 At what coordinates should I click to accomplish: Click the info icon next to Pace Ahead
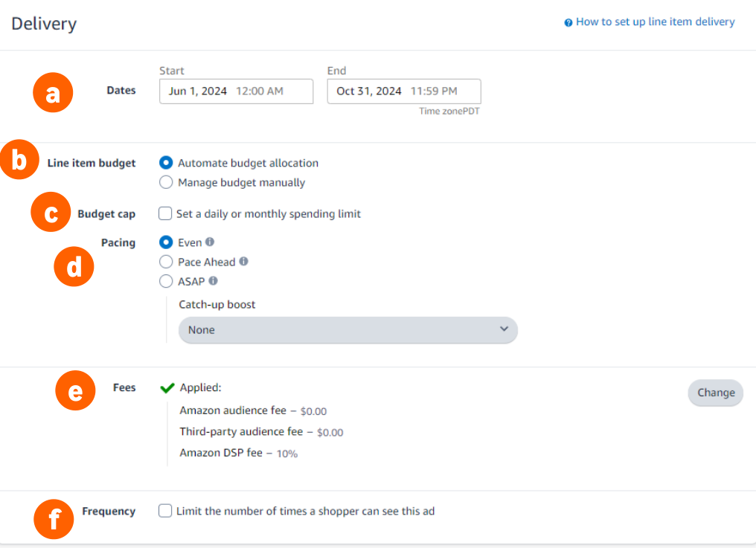(x=244, y=261)
